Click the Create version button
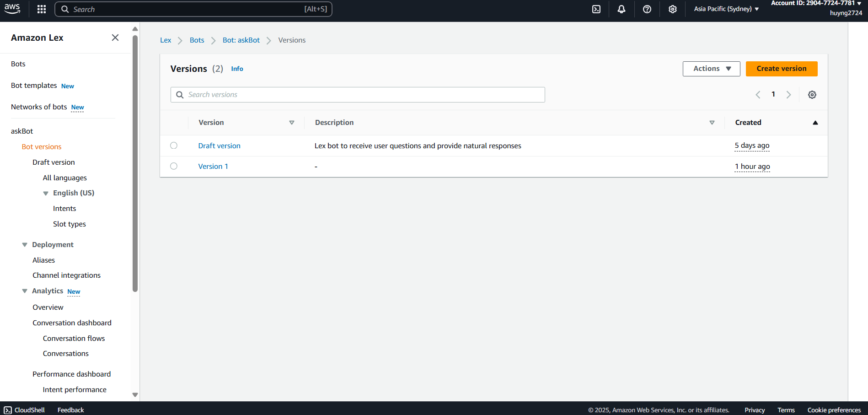Viewport: 868px width, 415px height. (782, 69)
